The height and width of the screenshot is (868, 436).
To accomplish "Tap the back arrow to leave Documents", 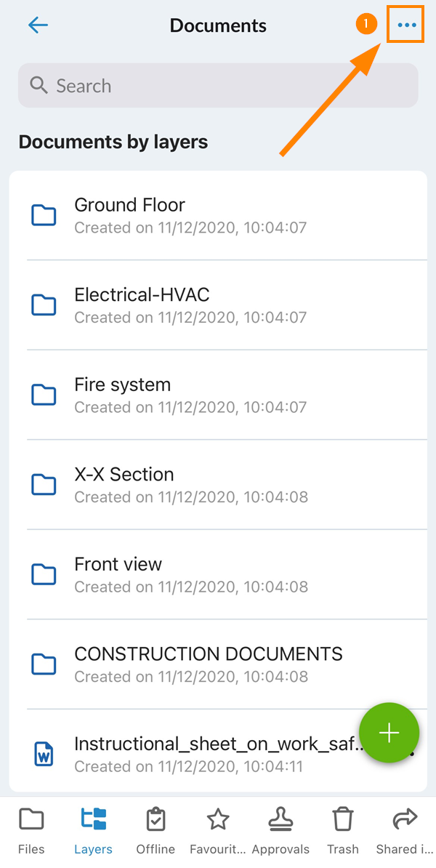I will (37, 25).
